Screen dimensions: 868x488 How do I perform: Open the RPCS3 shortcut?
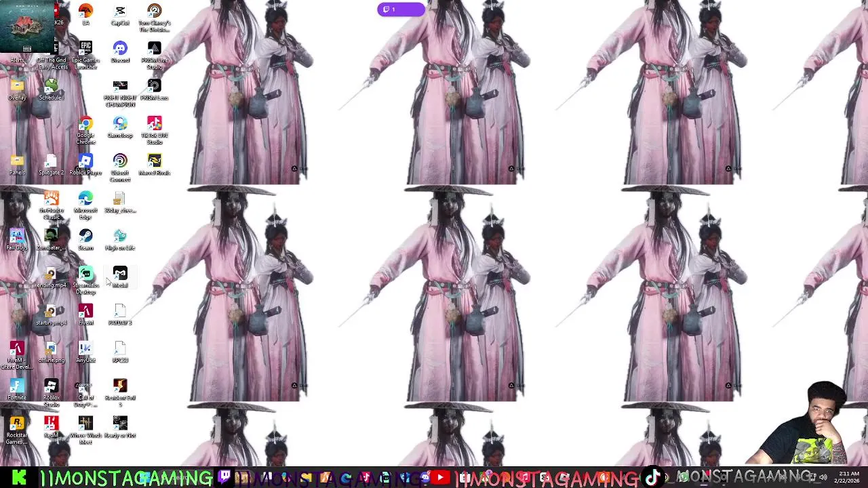[120, 352]
